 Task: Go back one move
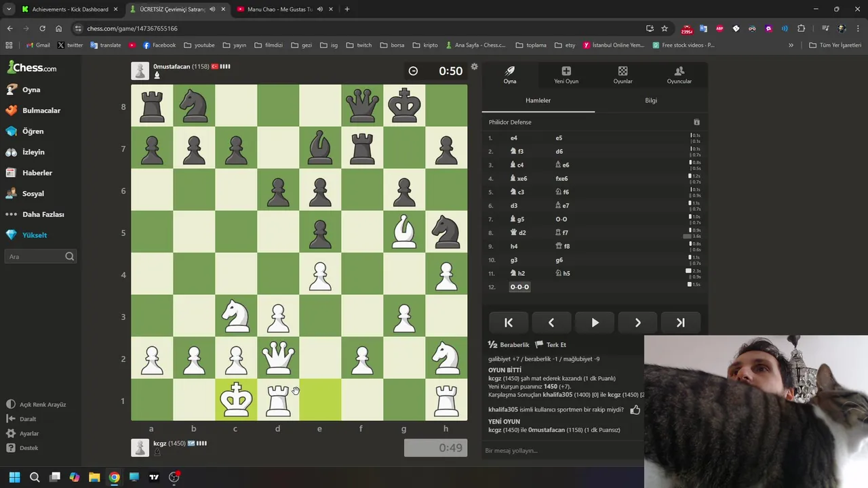point(551,323)
